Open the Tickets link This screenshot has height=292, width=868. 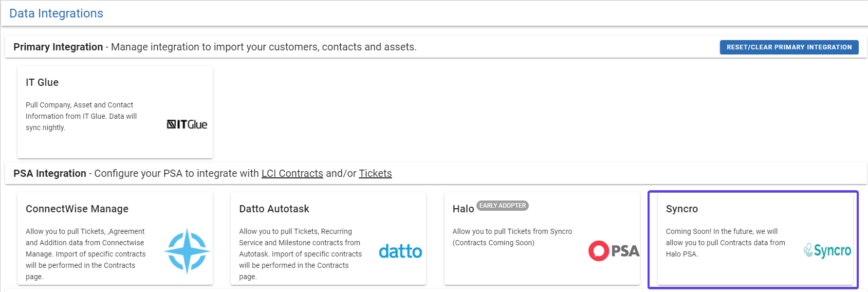pos(375,173)
